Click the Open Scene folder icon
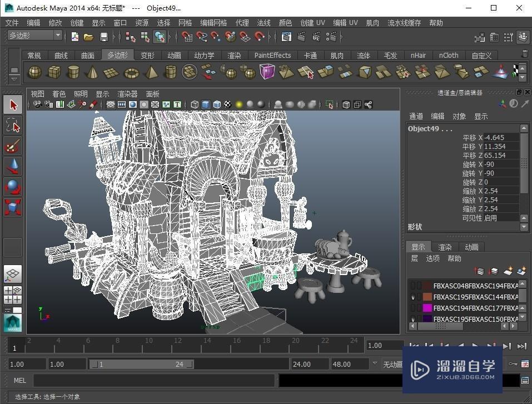The height and width of the screenshot is (404, 532). pyautogui.click(x=88, y=37)
